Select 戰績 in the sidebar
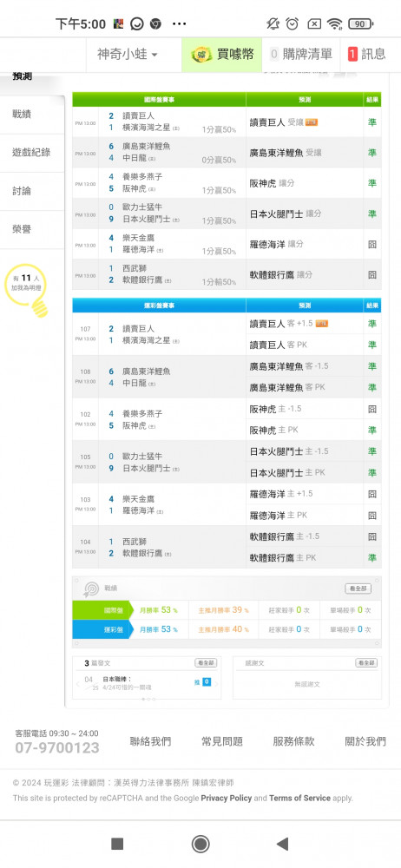401x868 pixels. coord(23,114)
